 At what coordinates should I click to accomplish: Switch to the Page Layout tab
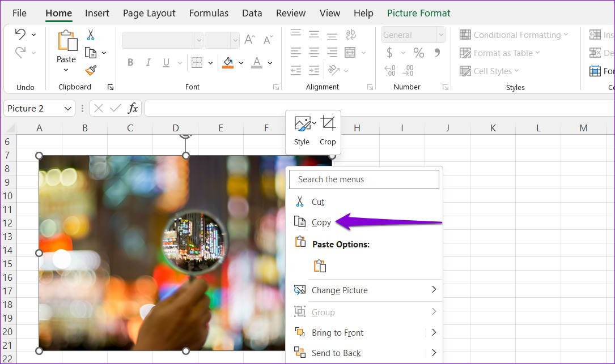click(x=149, y=13)
